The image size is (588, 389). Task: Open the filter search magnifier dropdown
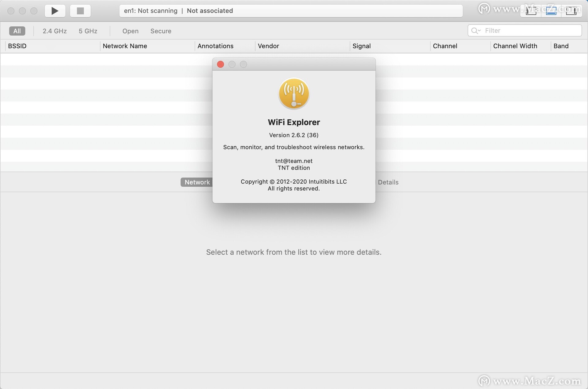tap(476, 31)
